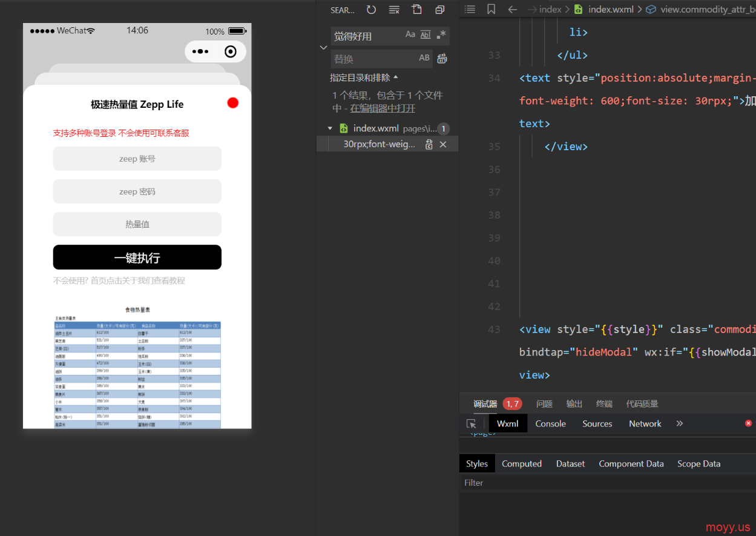Collapse index.wxml search result group

[x=330, y=128]
